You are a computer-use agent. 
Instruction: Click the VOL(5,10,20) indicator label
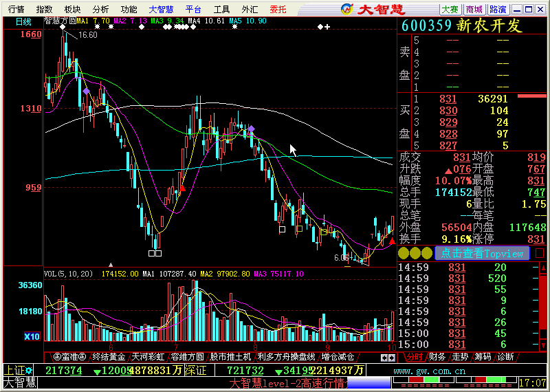68,274
